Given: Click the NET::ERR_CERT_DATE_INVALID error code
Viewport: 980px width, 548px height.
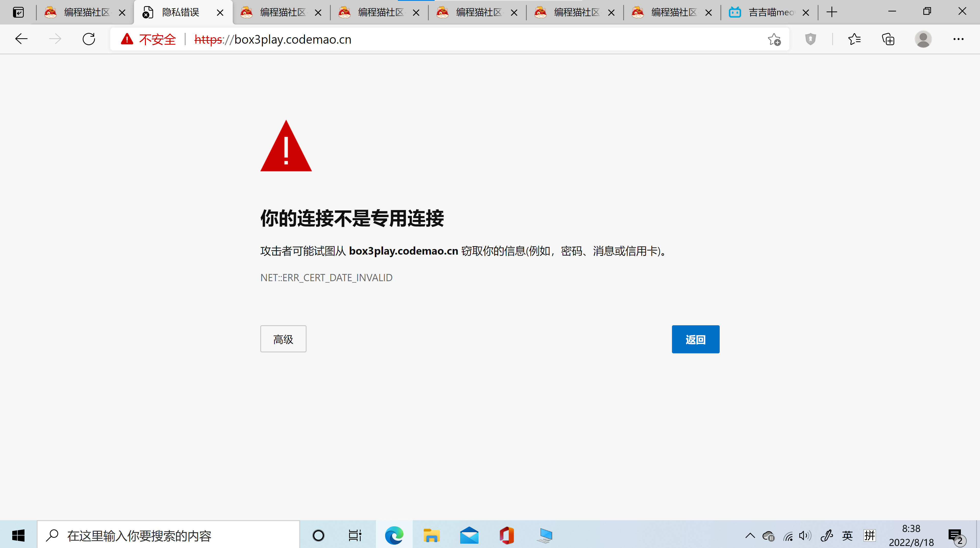Looking at the screenshot, I should point(326,278).
